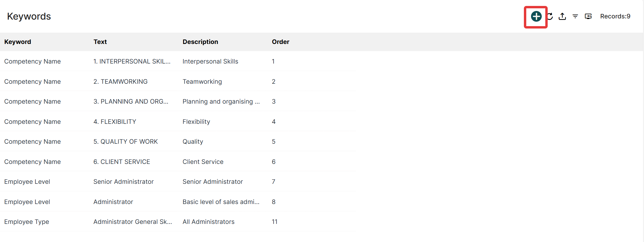Click the screen display layout icon
This screenshot has width=644, height=242.
point(588,16)
